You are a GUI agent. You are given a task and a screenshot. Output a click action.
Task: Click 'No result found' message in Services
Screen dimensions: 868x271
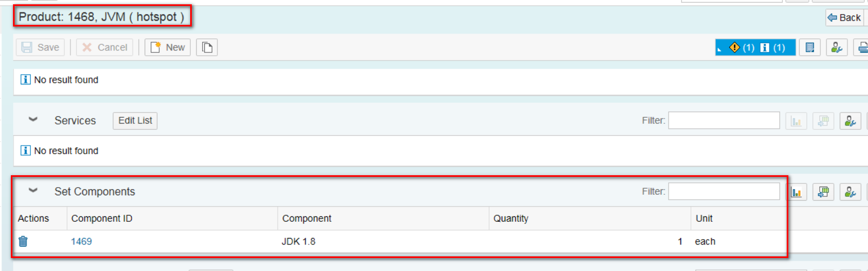coord(66,151)
